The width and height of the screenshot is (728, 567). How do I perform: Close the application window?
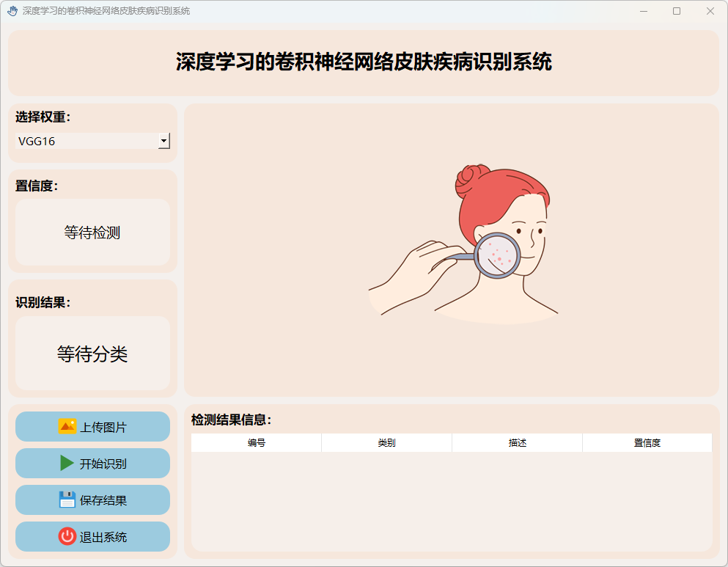click(x=710, y=11)
